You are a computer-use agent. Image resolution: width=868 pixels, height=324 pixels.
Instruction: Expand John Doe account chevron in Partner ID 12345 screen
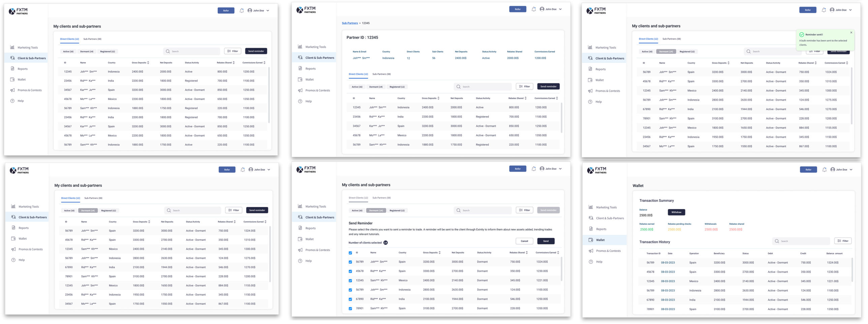560,9
